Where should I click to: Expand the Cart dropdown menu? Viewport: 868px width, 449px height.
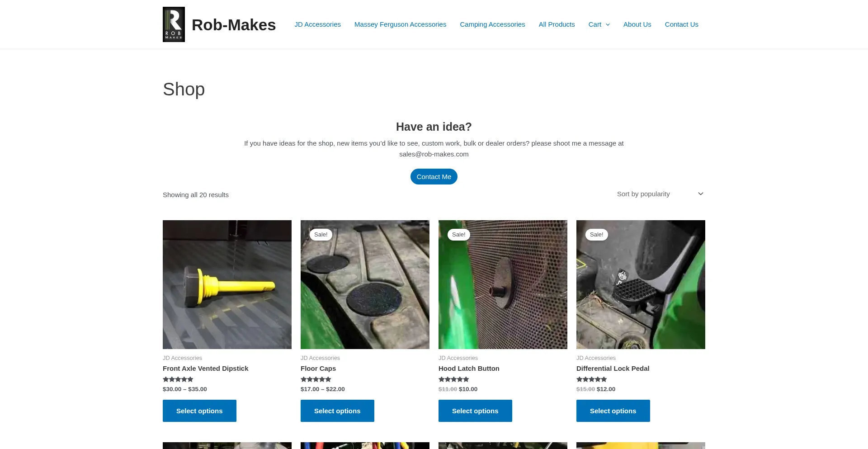pyautogui.click(x=599, y=24)
